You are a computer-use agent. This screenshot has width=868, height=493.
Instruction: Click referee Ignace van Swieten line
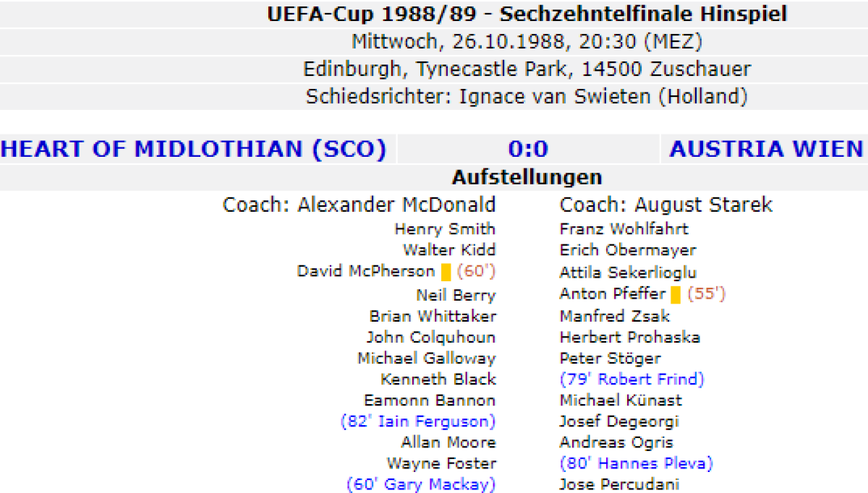(x=527, y=96)
